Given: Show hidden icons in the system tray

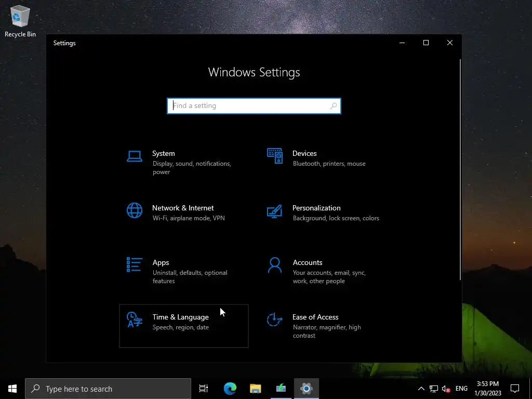Looking at the screenshot, I should click(x=421, y=389).
